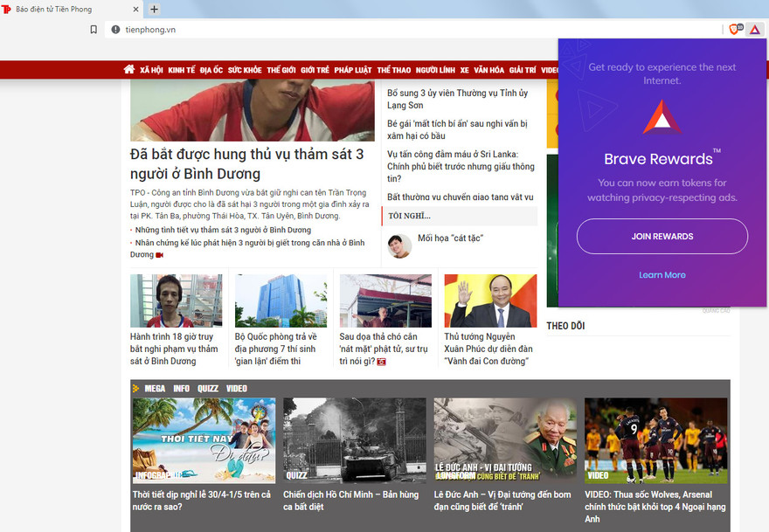Select the XÃ HỘI menu item

151,69
